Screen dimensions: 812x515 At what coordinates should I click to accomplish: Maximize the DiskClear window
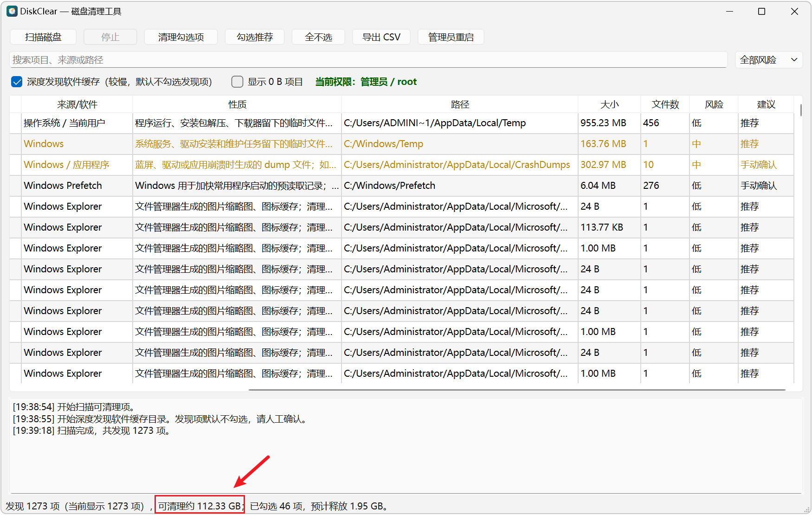[761, 11]
